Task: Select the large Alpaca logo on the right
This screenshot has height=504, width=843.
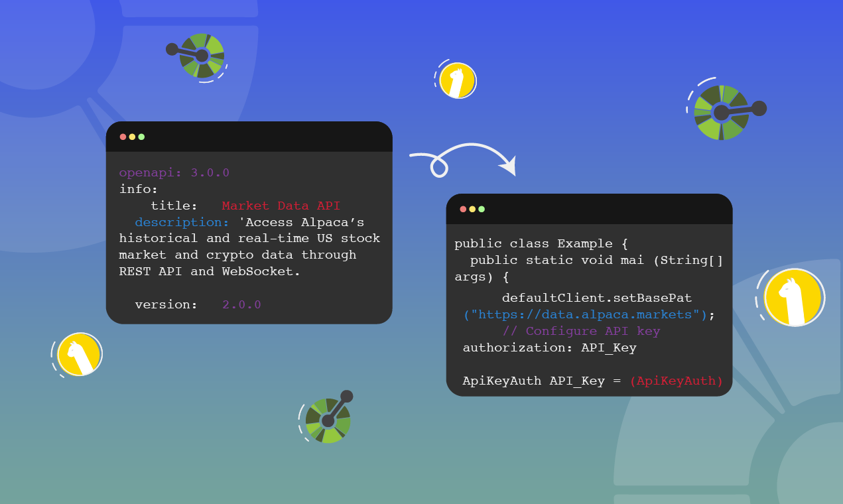Action: pos(794,298)
